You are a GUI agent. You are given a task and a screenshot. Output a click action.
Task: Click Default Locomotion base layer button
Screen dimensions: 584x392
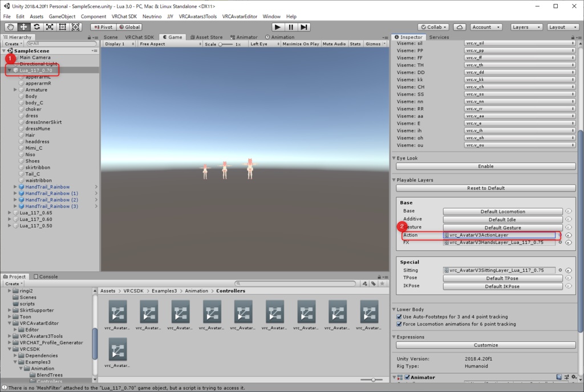coord(502,211)
